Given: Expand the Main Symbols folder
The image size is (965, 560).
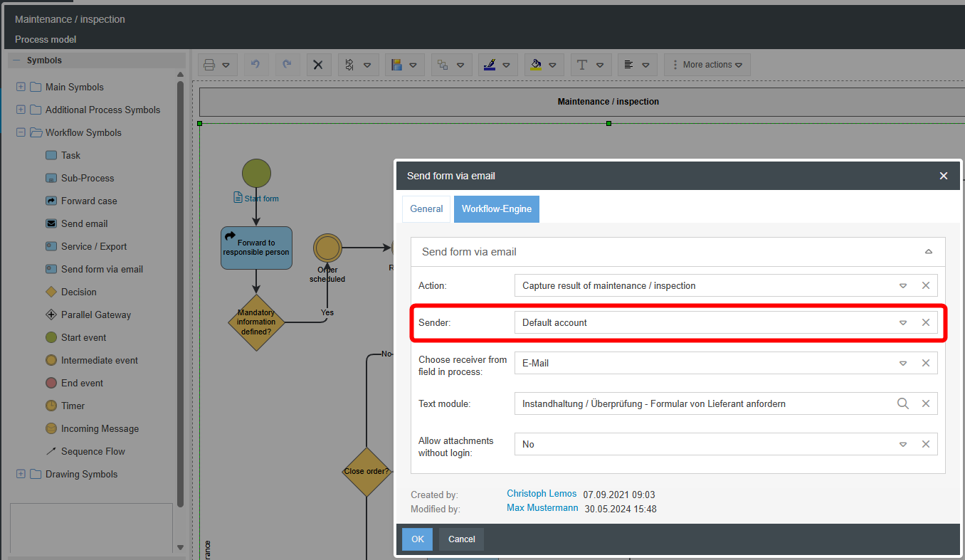Looking at the screenshot, I should point(21,87).
